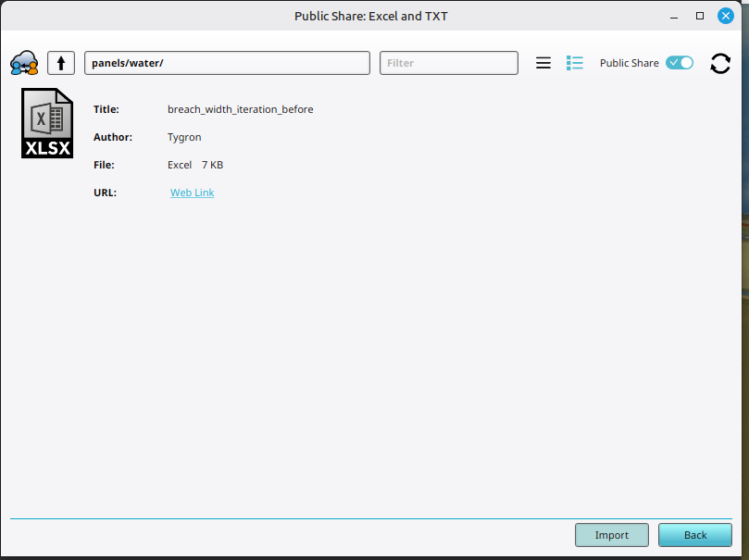Screen dimensions: 749x560
Task: Refresh the file listing
Action: coord(719,62)
